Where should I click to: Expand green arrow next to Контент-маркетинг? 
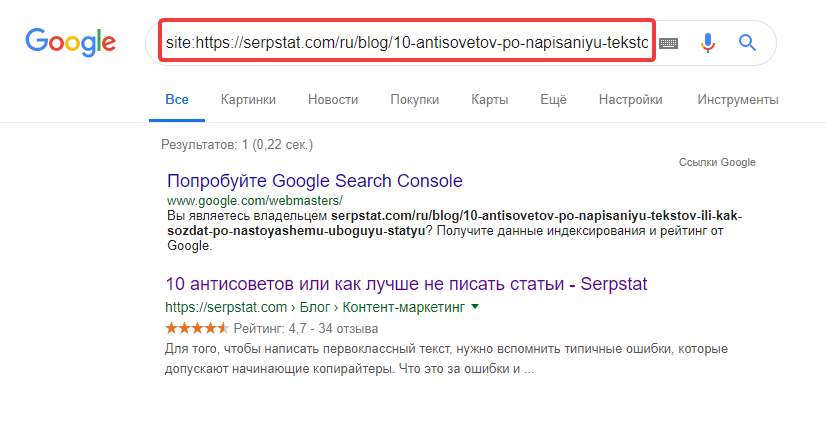coord(475,307)
